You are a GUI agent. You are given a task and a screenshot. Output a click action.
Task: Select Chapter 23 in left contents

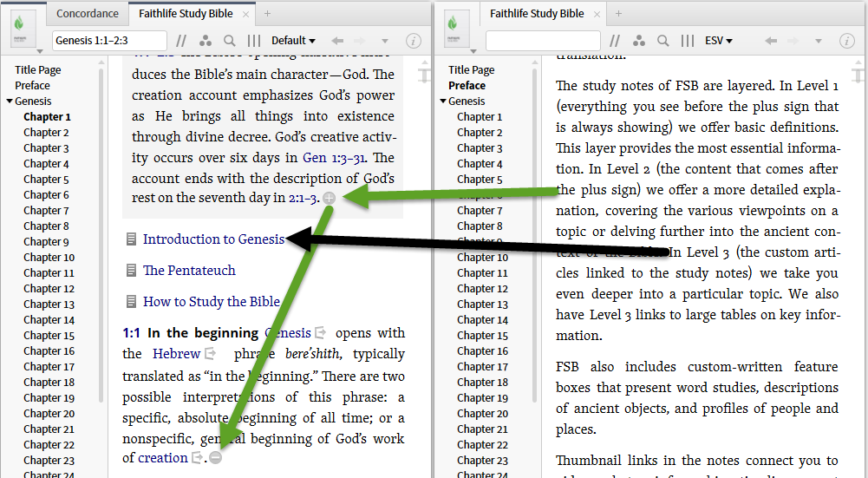[x=49, y=461]
